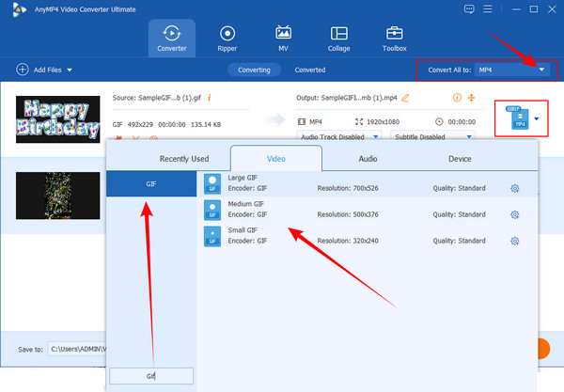Expand the Add Files dropdown arrow
564x392 pixels.
(x=70, y=70)
